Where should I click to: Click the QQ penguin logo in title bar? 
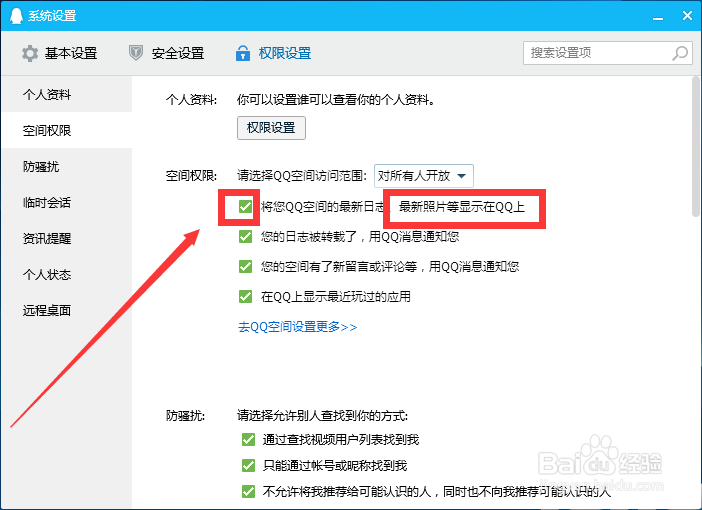coord(17,15)
